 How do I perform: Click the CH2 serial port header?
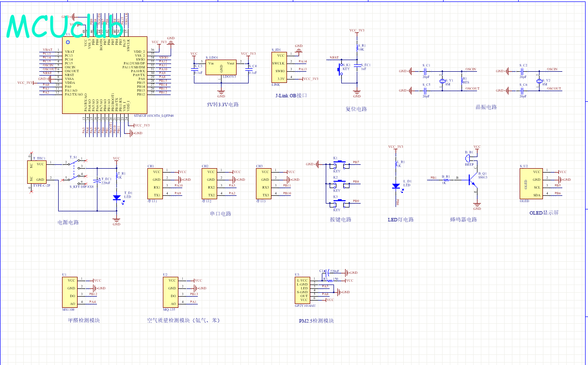click(x=210, y=183)
